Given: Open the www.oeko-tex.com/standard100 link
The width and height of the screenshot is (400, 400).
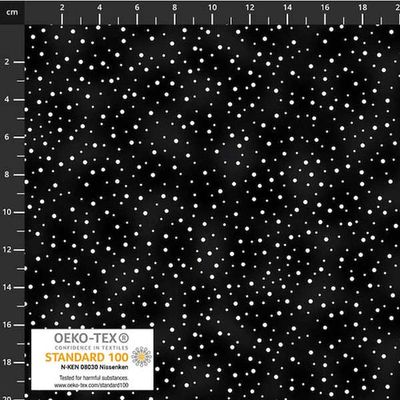Looking at the screenshot, I should 92,385.
